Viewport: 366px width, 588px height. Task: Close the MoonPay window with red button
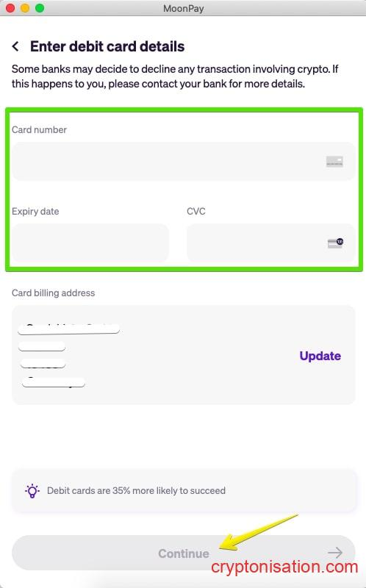click(10, 8)
